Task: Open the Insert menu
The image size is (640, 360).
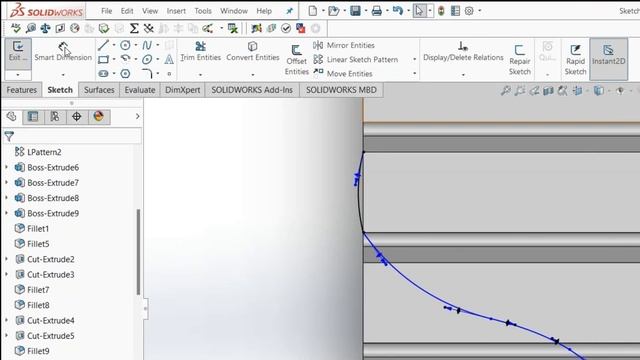Action: tap(176, 11)
